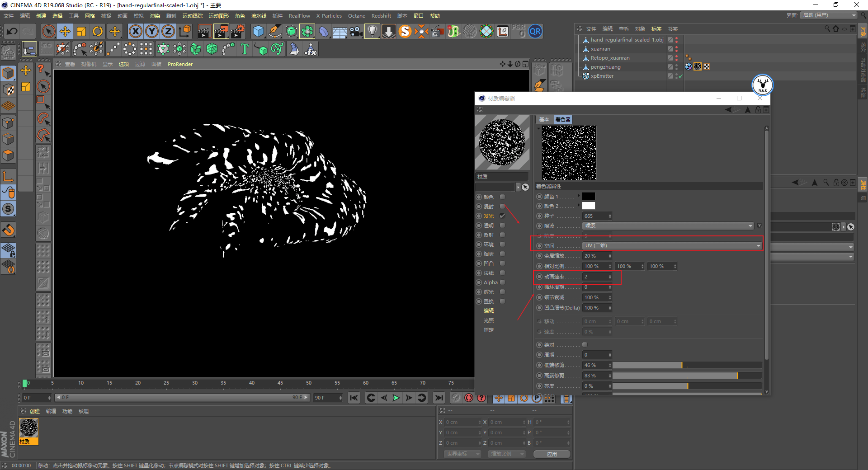Click the Undo arrow icon
The image size is (868, 470).
point(12,32)
